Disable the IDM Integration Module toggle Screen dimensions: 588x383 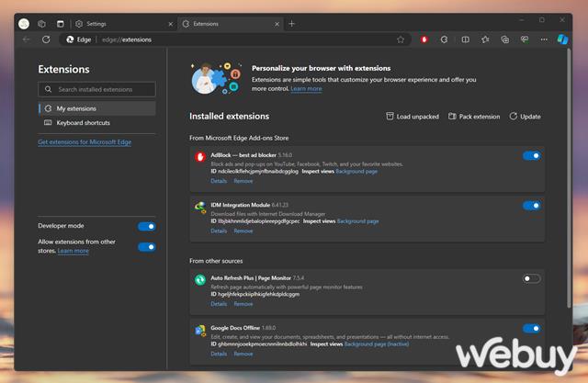pos(531,206)
